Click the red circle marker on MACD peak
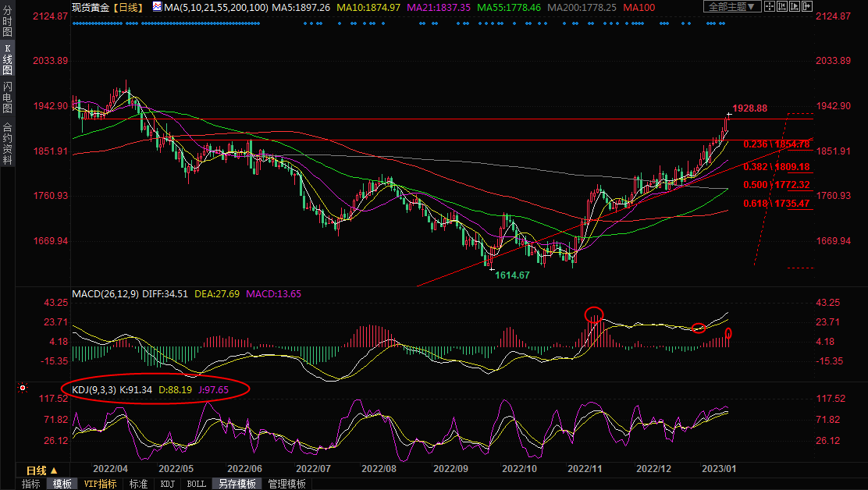This screenshot has height=490, width=868. click(x=594, y=314)
